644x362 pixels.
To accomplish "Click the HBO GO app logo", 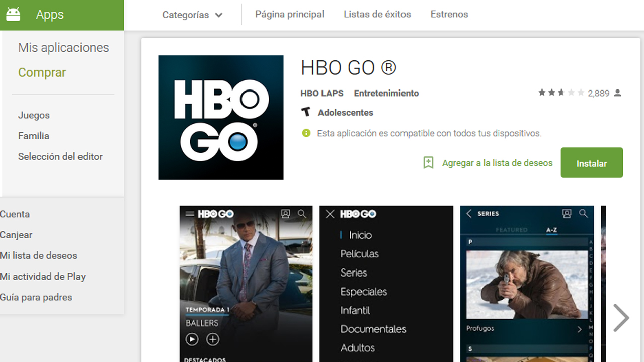I will pyautogui.click(x=221, y=118).
